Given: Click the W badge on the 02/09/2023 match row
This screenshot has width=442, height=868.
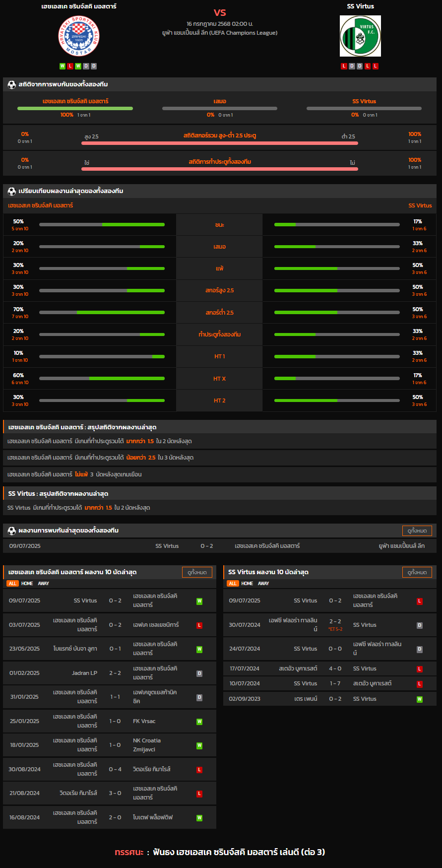Looking at the screenshot, I should pos(420,699).
